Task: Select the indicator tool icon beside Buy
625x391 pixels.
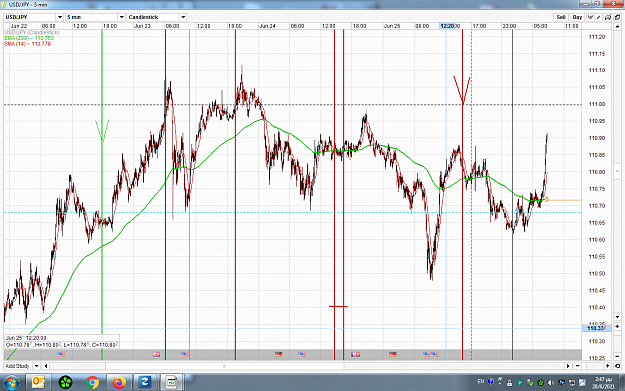Action: click(590, 17)
